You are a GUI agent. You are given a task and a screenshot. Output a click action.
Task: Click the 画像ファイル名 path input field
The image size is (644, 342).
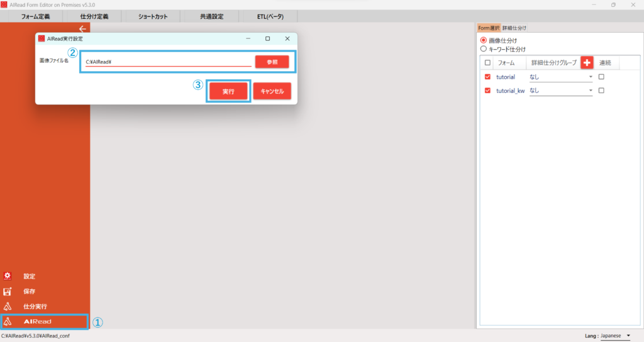pyautogui.click(x=168, y=62)
